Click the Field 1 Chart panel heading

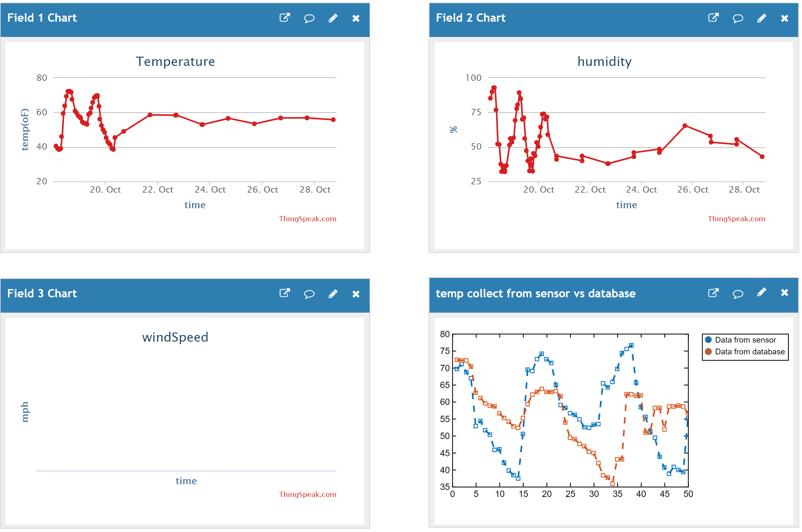pyautogui.click(x=42, y=18)
